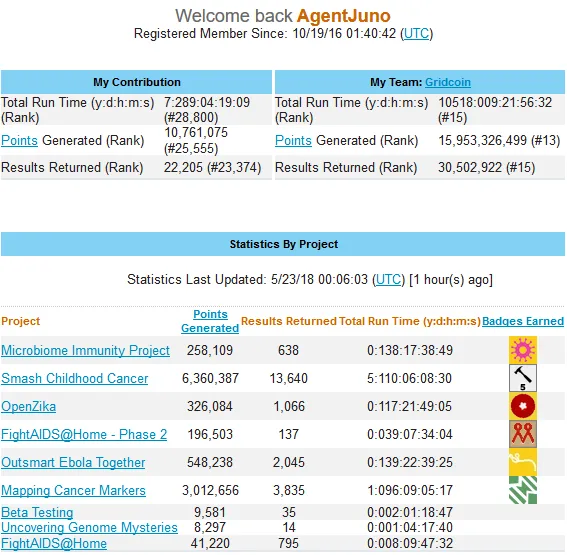Open Points link under My Contribution
The image size is (567, 555).
19,140
